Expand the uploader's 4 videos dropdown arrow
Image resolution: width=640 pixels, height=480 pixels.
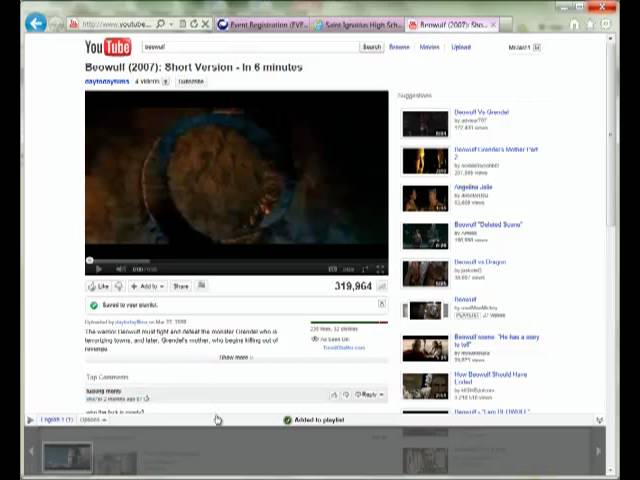[166, 82]
